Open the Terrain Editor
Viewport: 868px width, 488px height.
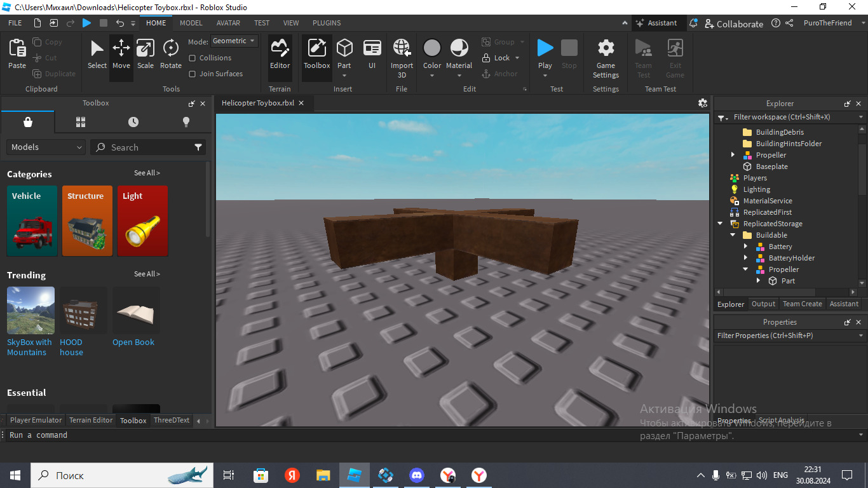pyautogui.click(x=280, y=57)
